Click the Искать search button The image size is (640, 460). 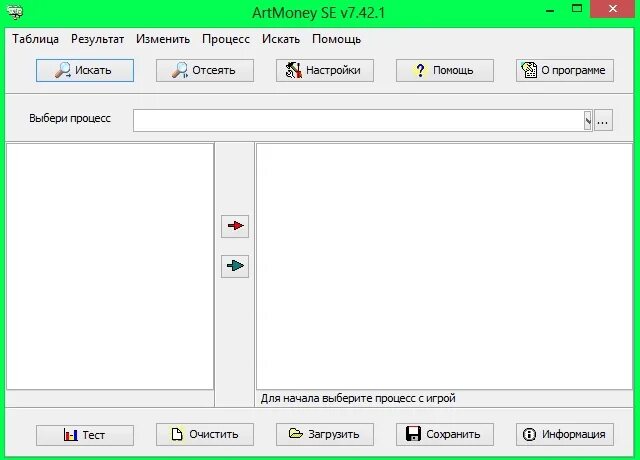point(85,70)
